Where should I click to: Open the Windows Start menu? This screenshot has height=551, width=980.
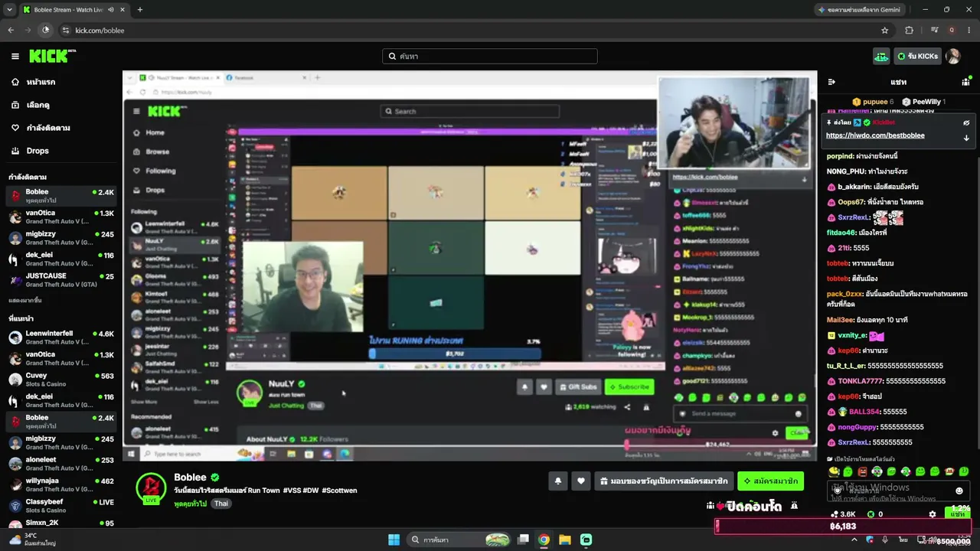pyautogui.click(x=394, y=540)
